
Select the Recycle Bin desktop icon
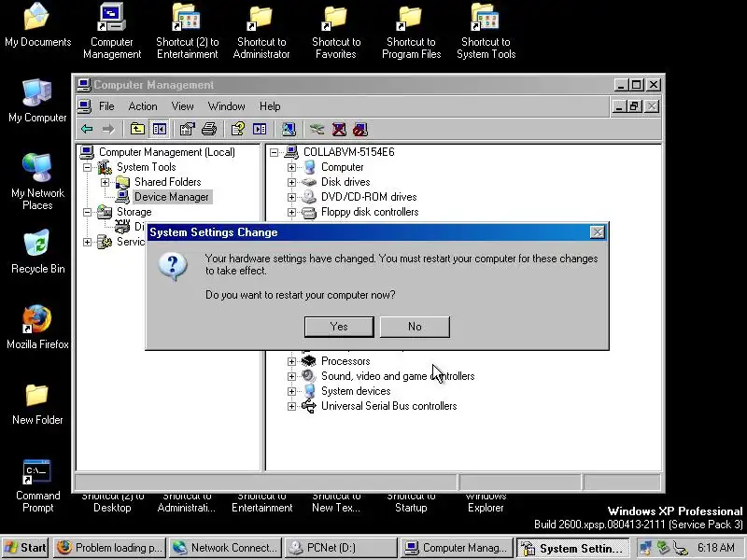point(37,251)
